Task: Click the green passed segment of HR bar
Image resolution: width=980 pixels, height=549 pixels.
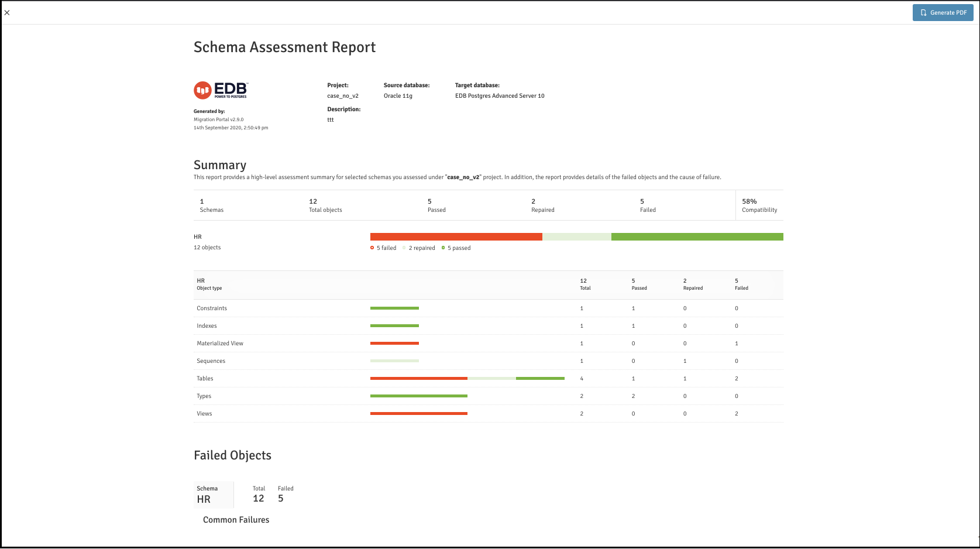Action: point(697,237)
